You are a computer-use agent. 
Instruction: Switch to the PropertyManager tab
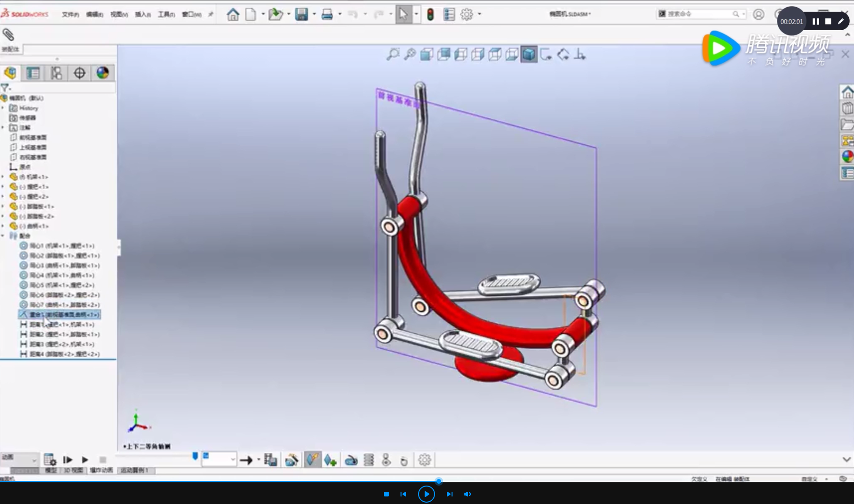click(33, 73)
